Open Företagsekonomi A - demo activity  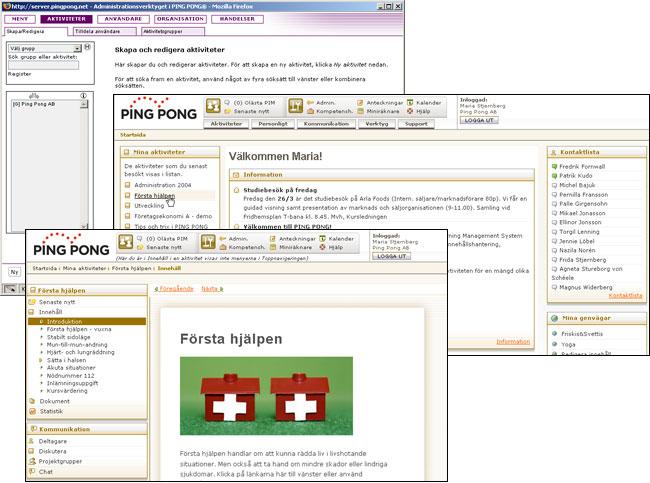[x=173, y=216]
